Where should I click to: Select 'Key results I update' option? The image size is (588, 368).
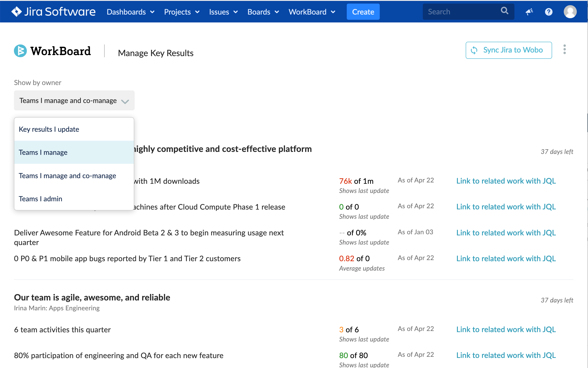click(x=74, y=129)
